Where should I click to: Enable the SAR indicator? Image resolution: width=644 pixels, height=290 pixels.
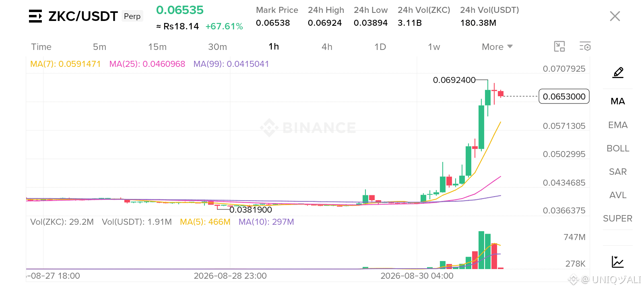(x=618, y=172)
